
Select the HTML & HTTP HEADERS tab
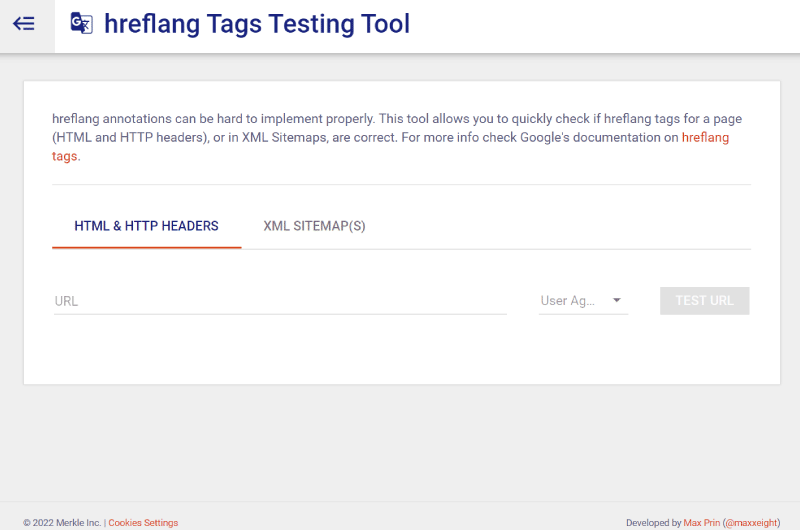click(146, 226)
